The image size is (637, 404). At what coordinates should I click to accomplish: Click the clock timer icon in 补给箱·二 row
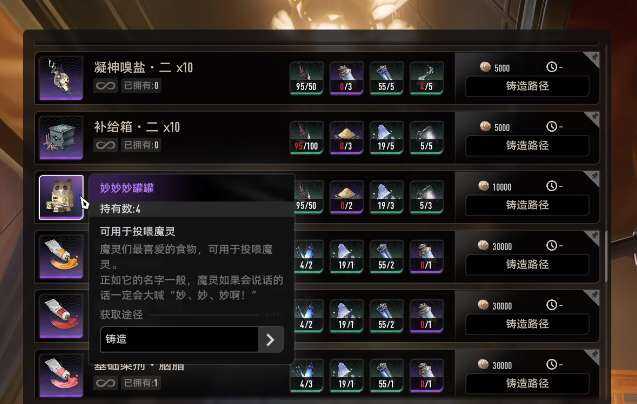coord(551,126)
